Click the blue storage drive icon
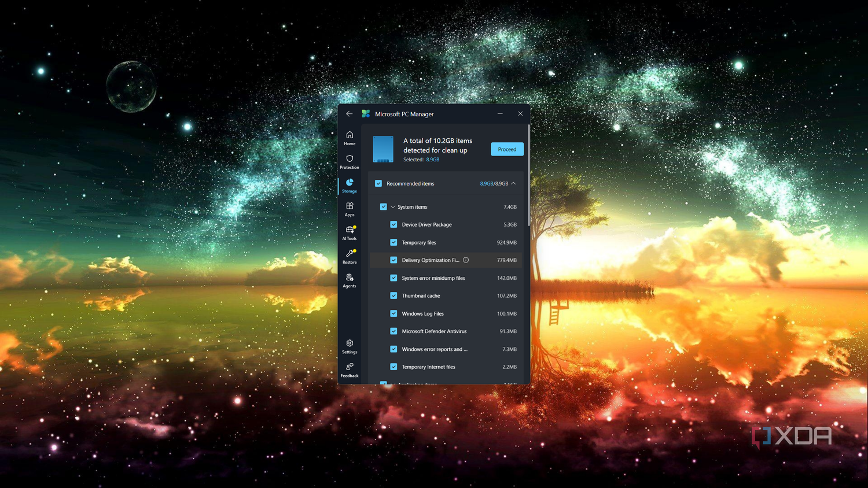Viewport: 868px width, 488px height. pos(383,149)
